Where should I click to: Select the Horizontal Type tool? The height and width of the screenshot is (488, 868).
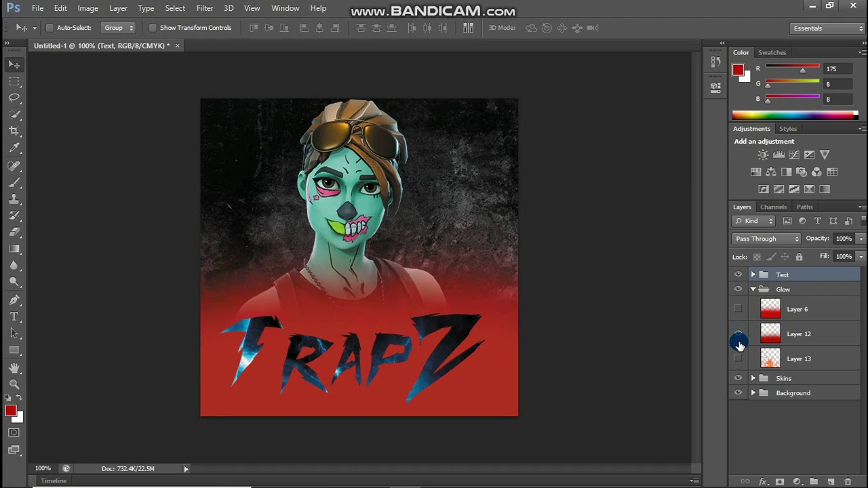14,317
